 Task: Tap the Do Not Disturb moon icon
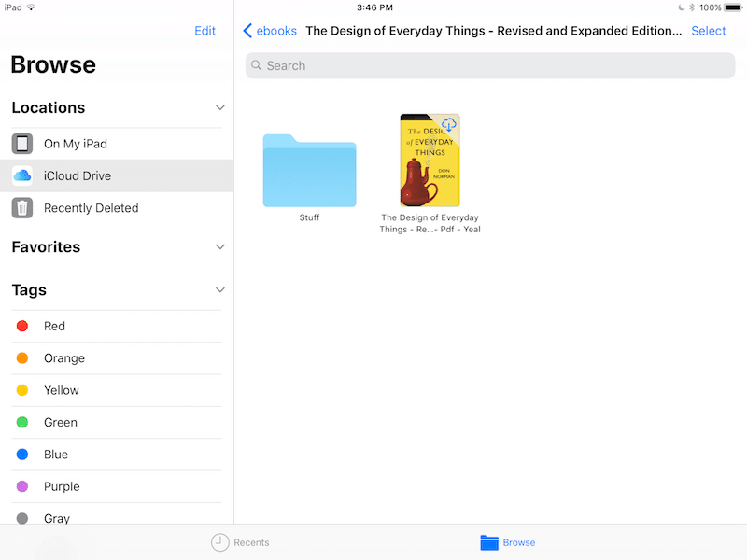(x=682, y=7)
